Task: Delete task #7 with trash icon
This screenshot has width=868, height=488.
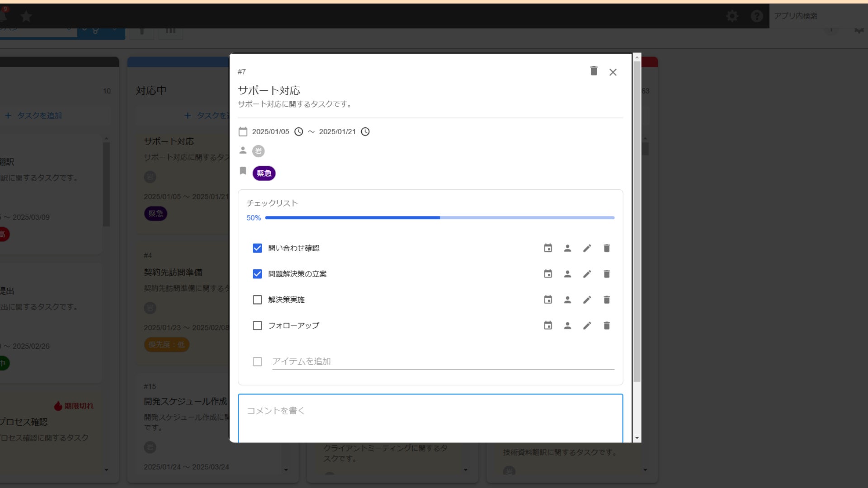Action: coord(594,71)
